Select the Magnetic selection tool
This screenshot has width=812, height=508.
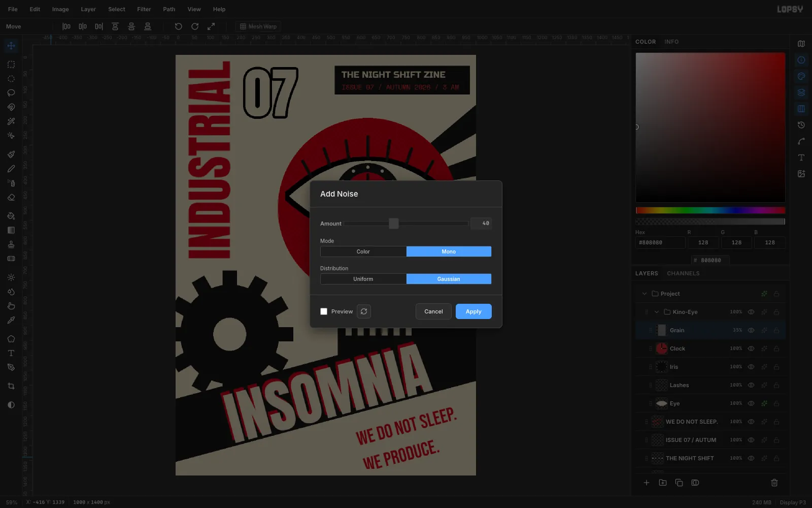[11, 107]
